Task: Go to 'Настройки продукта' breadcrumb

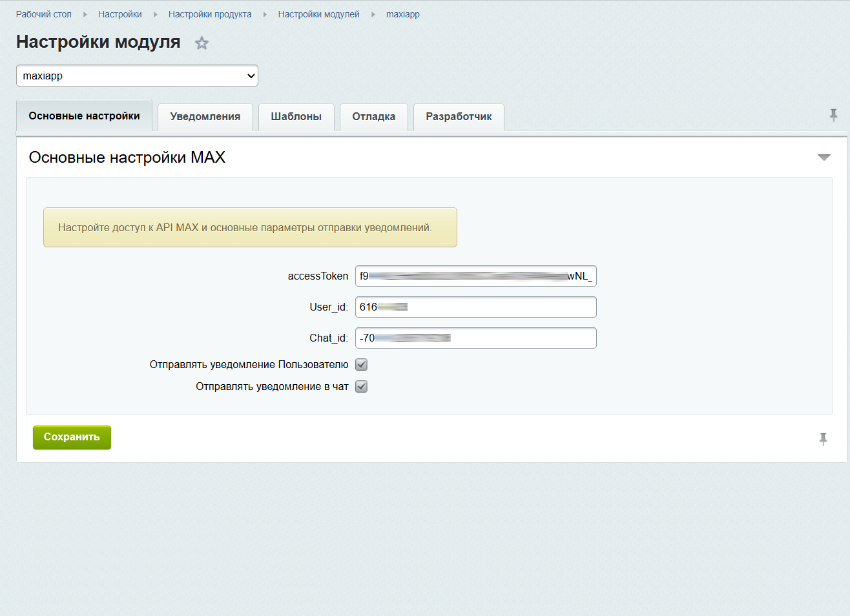Action: [x=210, y=14]
